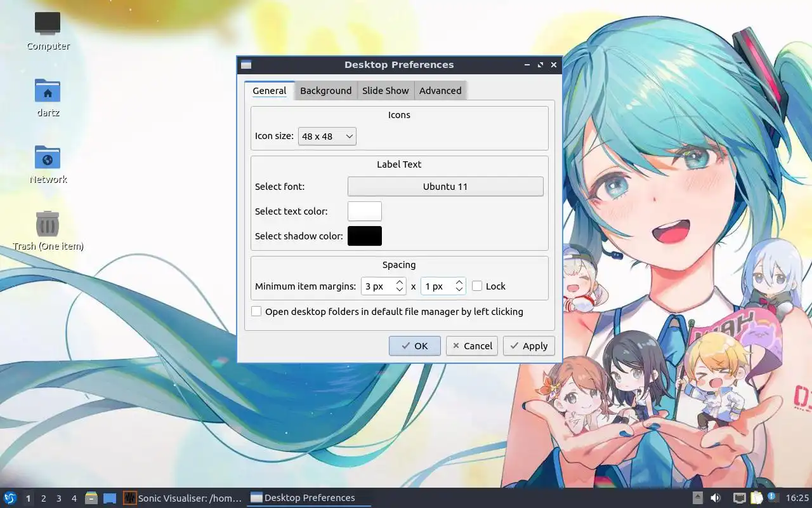The height and width of the screenshot is (508, 812).
Task: Open the volume control in tray
Action: pyautogui.click(x=715, y=498)
